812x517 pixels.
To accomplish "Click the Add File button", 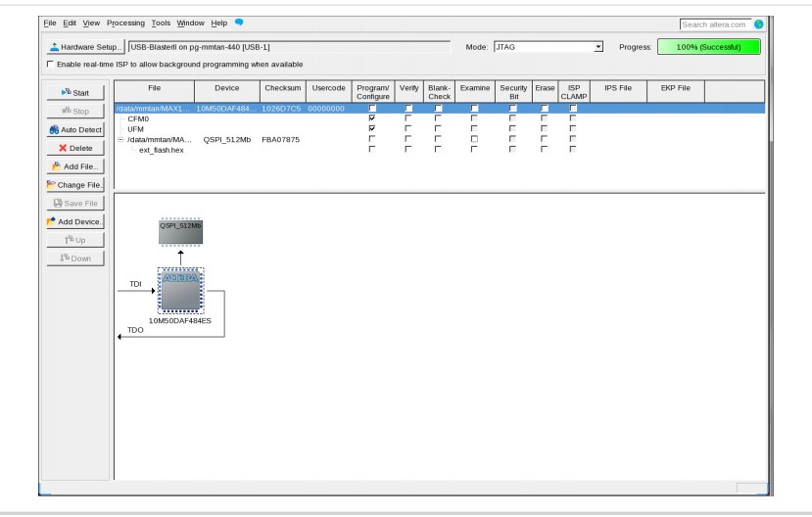I will [75, 165].
